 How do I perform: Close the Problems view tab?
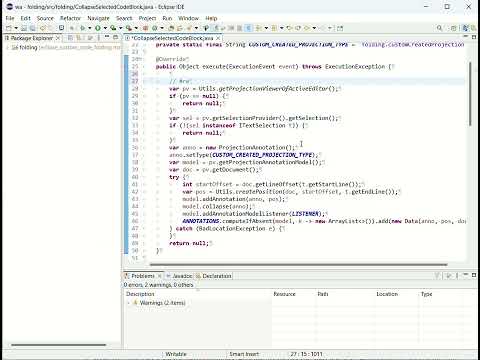click(x=159, y=276)
